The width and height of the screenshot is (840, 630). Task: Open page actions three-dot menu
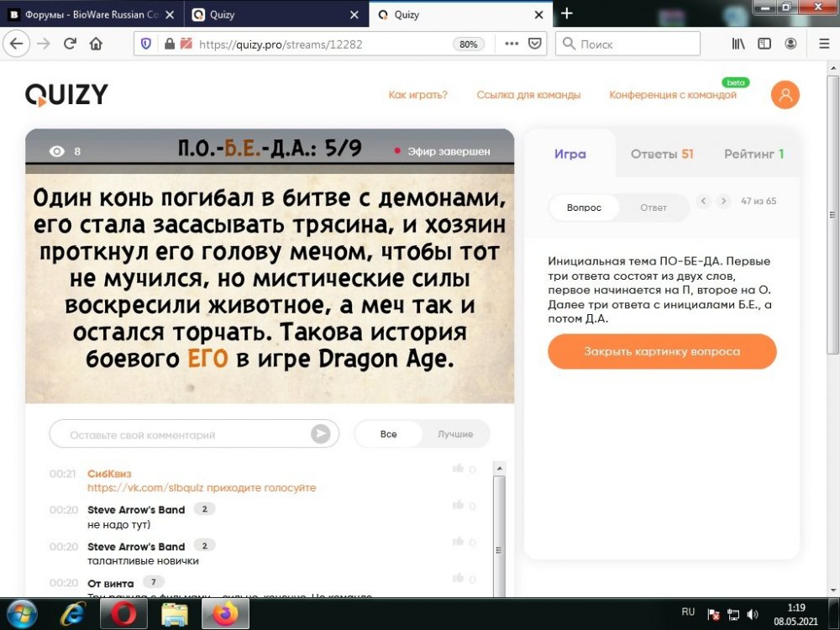coord(511,43)
